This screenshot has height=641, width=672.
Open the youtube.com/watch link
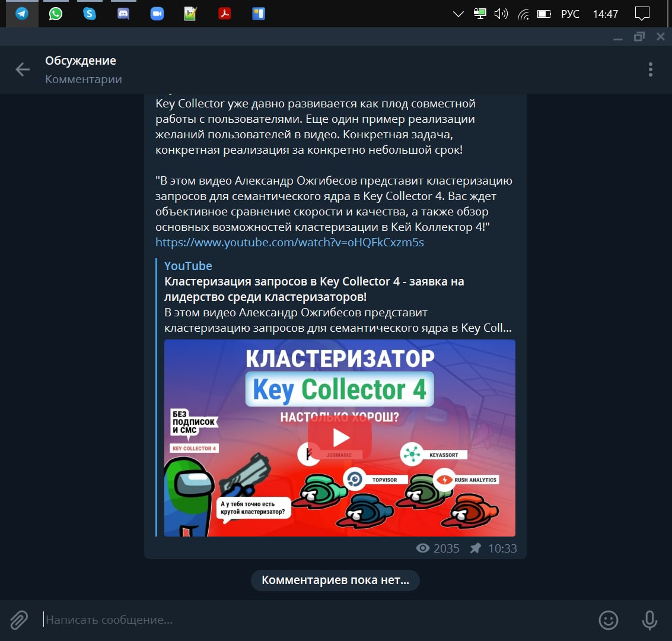pos(289,242)
